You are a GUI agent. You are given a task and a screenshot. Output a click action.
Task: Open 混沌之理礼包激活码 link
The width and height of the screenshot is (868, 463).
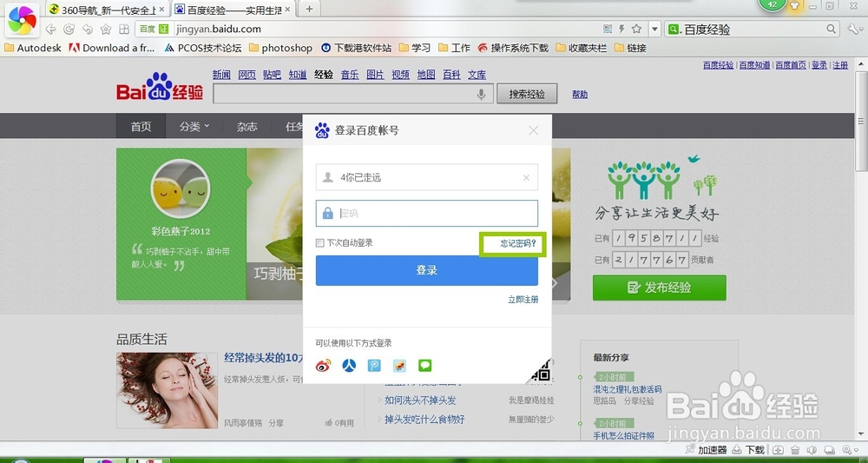(628, 389)
